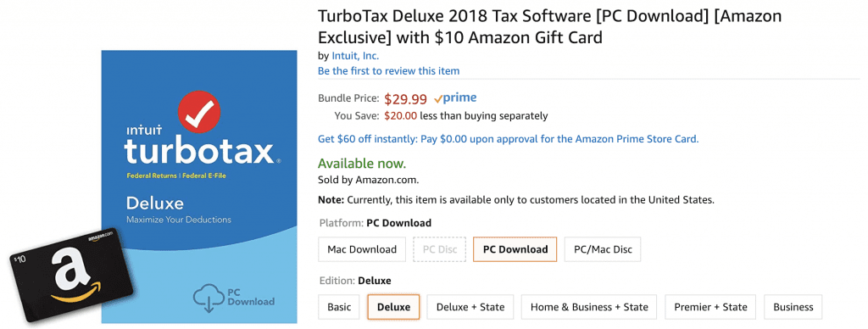868x329 pixels.
Task: Open the Get $60 off Prime Store Card offer
Action: click(x=509, y=139)
